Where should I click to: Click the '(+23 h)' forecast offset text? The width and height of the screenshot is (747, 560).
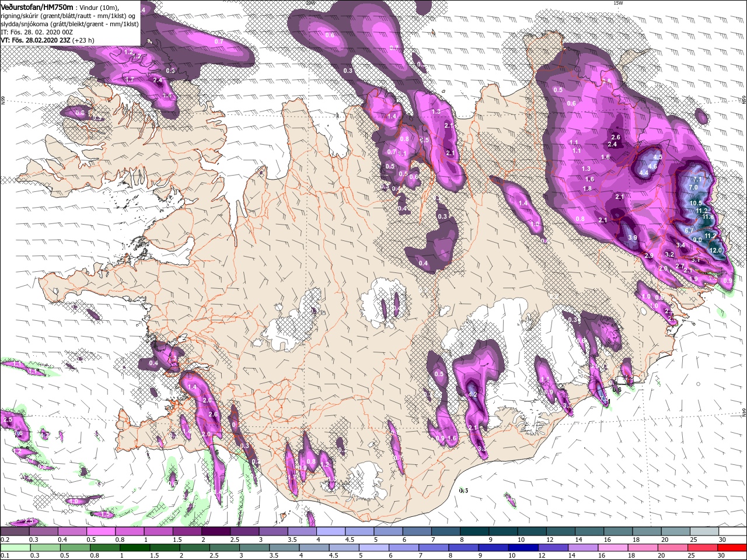[83, 40]
